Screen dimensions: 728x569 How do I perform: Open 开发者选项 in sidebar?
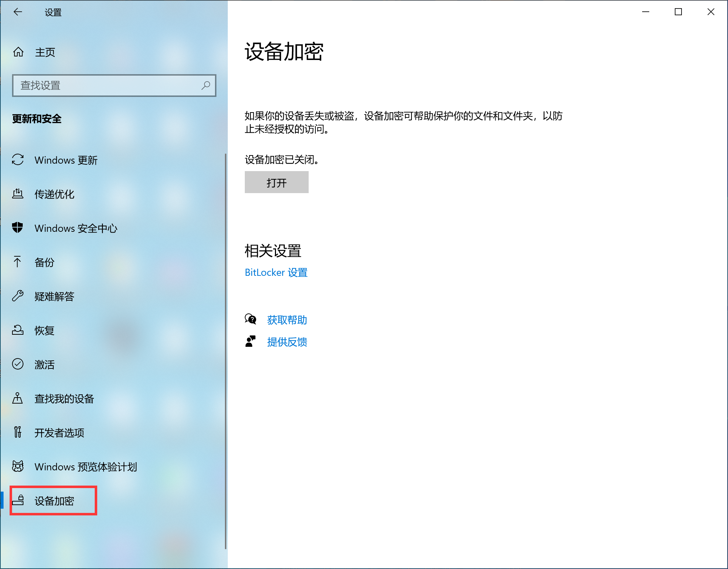(x=59, y=433)
